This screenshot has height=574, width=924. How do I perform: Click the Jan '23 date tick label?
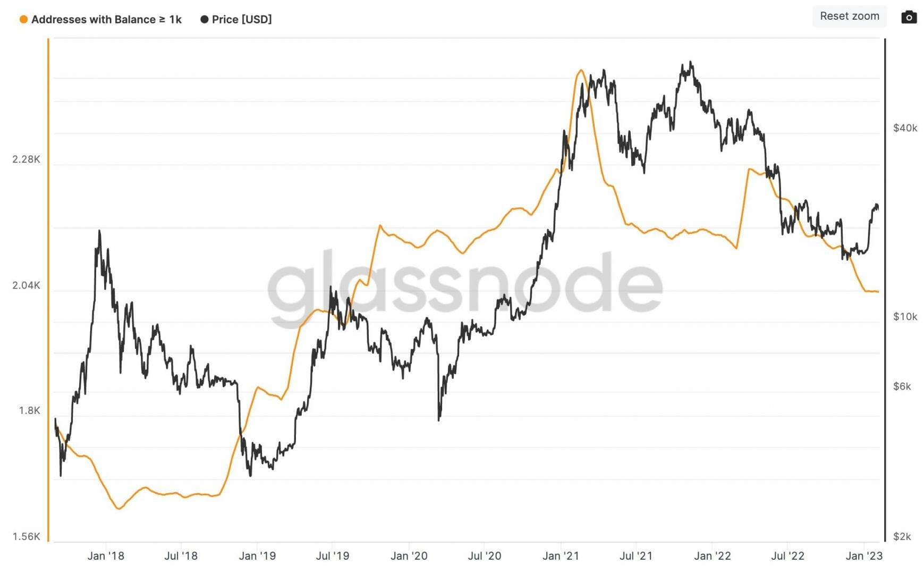click(864, 556)
